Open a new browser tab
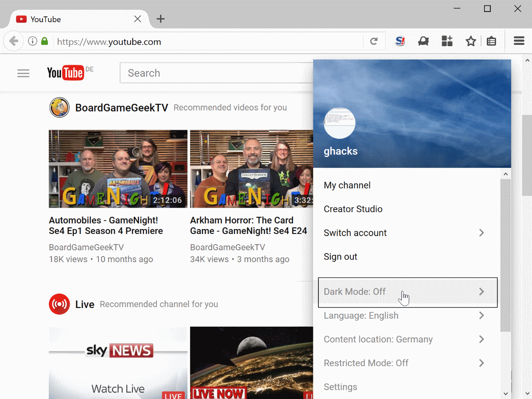This screenshot has height=399, width=532. [x=160, y=19]
